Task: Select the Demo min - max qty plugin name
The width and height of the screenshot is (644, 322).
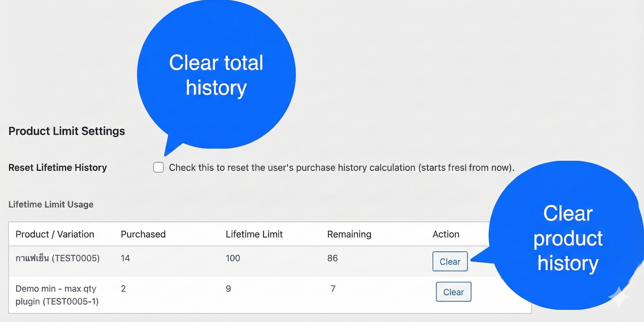Action: [57, 295]
